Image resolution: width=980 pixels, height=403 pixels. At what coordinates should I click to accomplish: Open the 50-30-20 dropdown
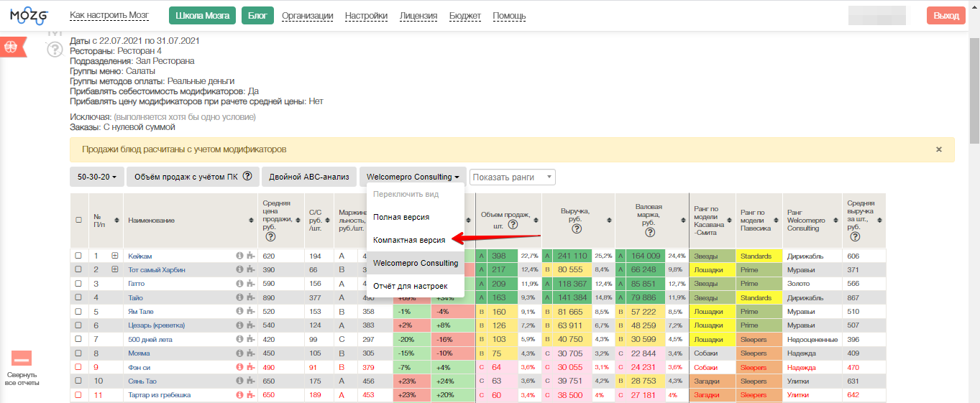(97, 177)
